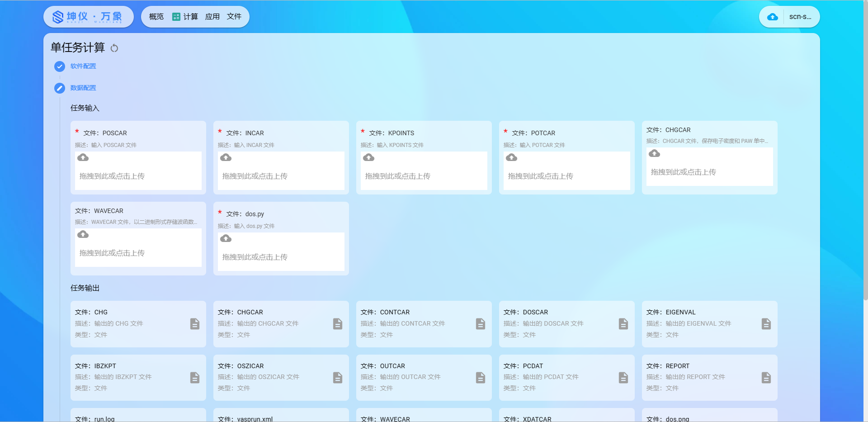
Task: Click the cloud upload icon in POSCAR card
Action: [83, 157]
